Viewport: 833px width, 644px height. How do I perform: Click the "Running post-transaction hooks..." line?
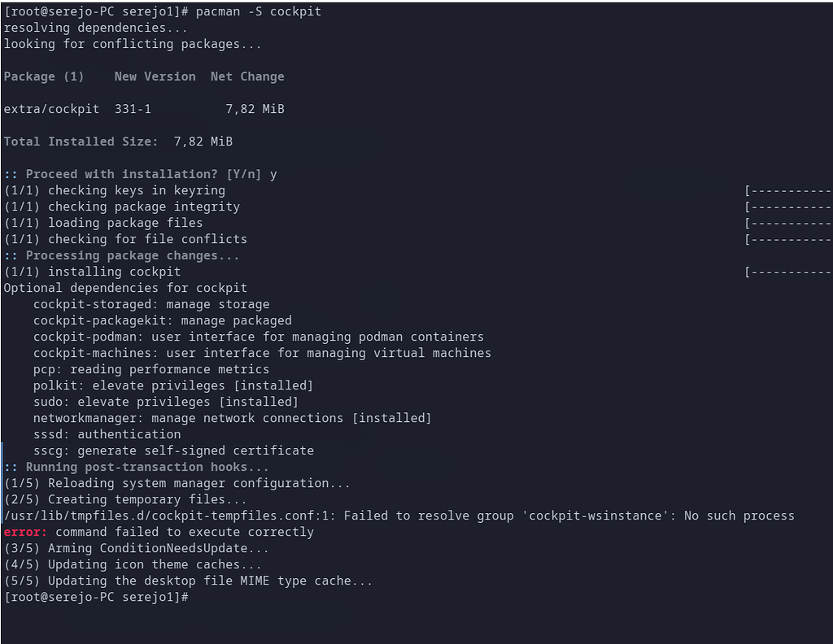click(x=147, y=467)
